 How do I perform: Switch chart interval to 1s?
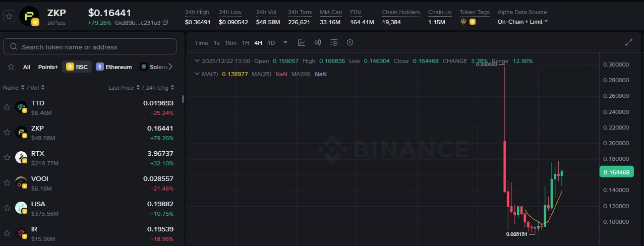pyautogui.click(x=216, y=43)
